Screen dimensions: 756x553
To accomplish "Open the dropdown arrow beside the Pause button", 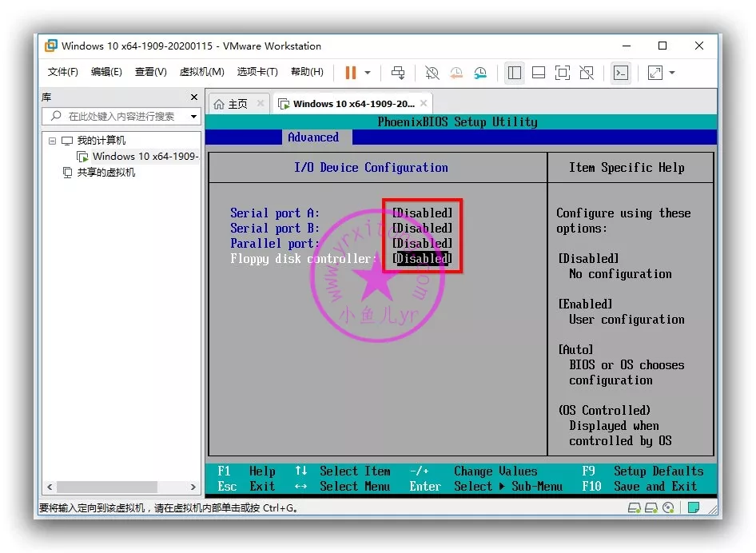I will pyautogui.click(x=368, y=73).
